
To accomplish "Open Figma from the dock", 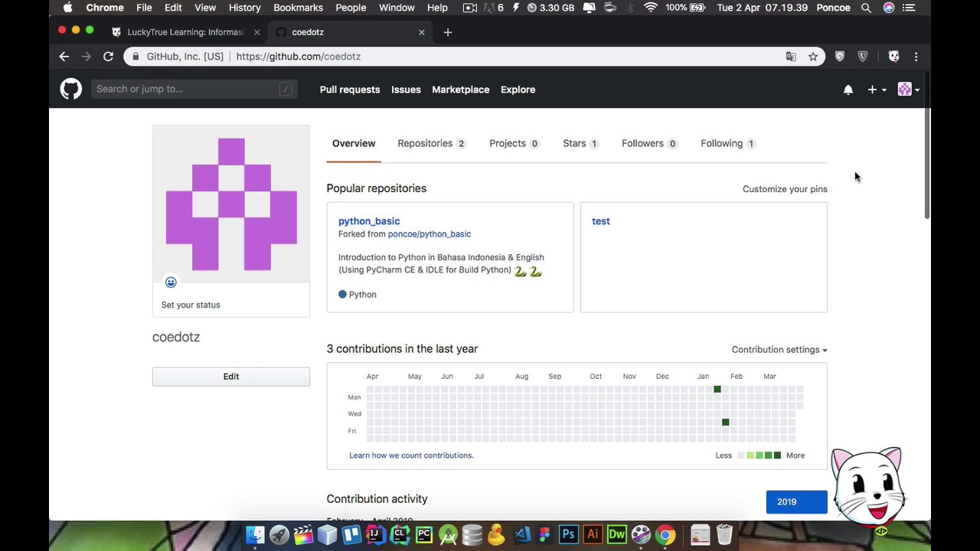I will click(544, 534).
